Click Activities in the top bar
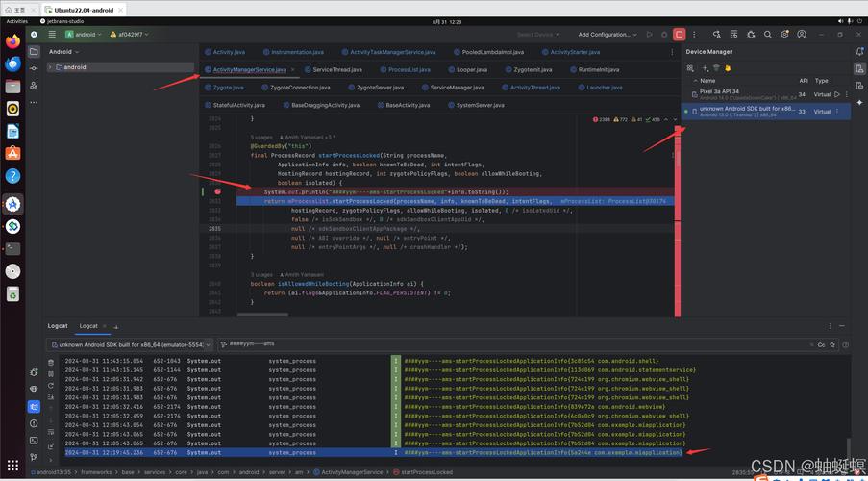868x481 pixels. pos(16,21)
